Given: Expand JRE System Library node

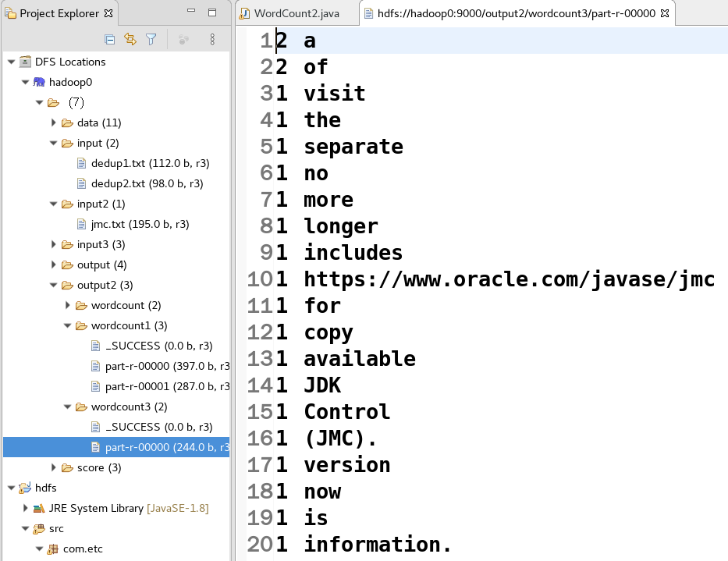Looking at the screenshot, I should click(x=26, y=508).
